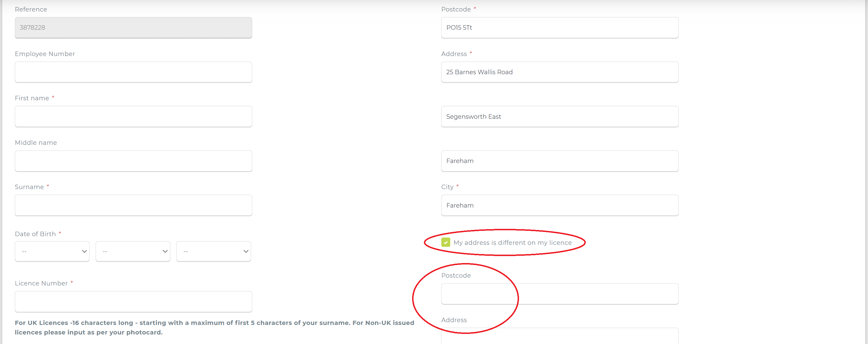Screen dimensions: 868x344
Task: Uncheck 'My address is different on my licence'
Action: (x=446, y=242)
